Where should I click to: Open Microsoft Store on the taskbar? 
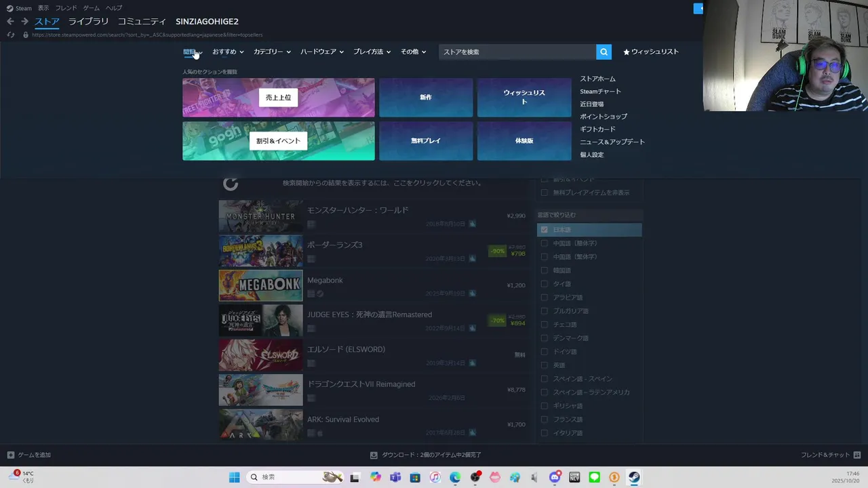[x=415, y=477]
